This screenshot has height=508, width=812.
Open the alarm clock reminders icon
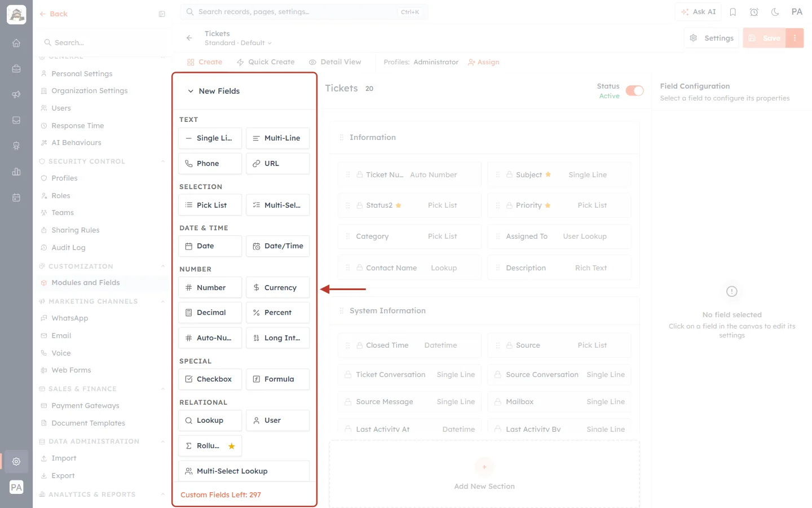754,12
